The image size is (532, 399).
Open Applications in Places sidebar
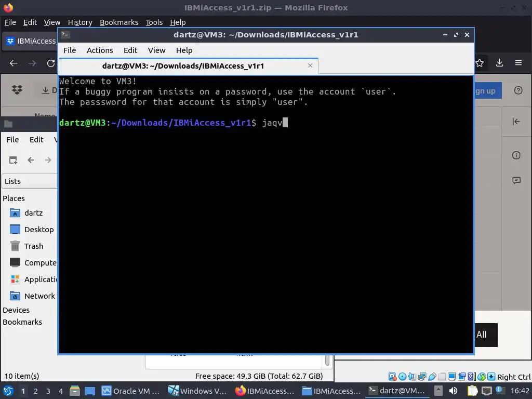[33, 280]
